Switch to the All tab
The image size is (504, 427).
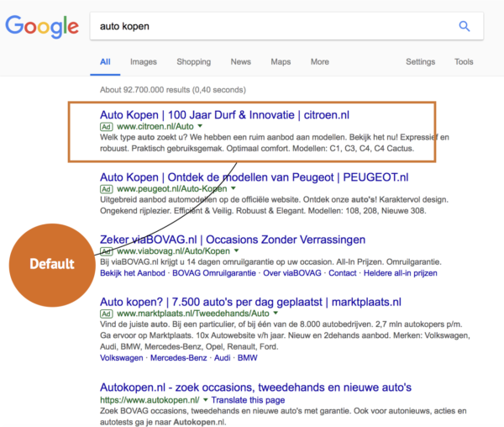pyautogui.click(x=105, y=61)
